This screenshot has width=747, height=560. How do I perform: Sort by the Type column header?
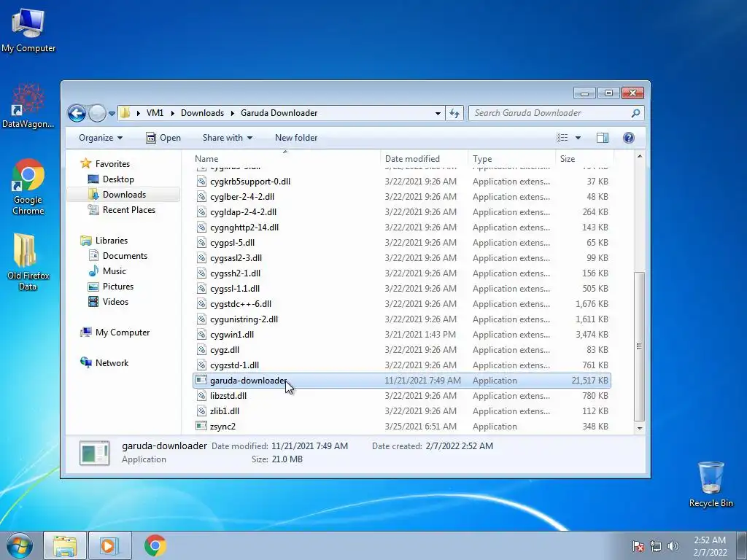511,159
